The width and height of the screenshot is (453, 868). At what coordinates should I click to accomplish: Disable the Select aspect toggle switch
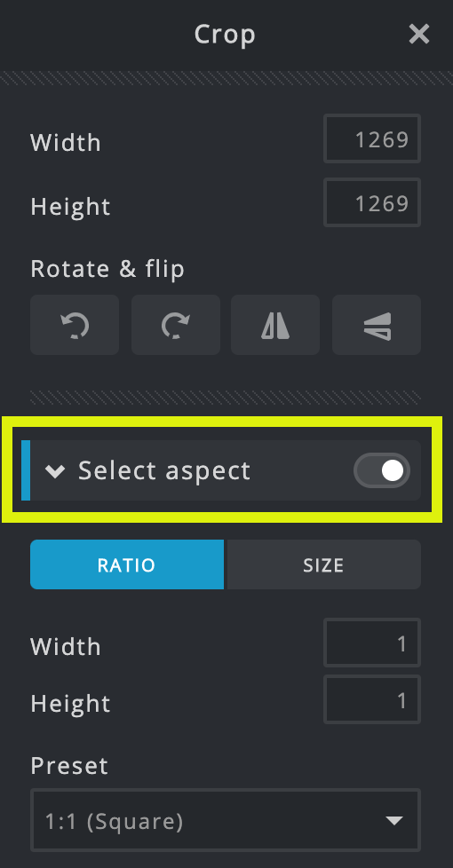pyautogui.click(x=382, y=470)
